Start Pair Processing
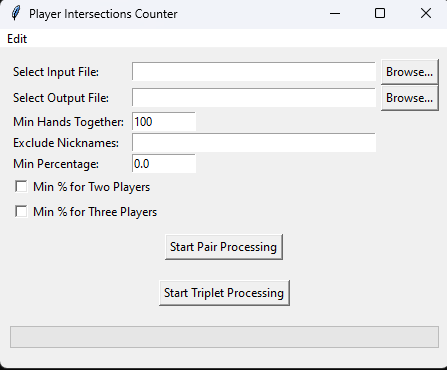The image size is (447, 370). tap(224, 247)
